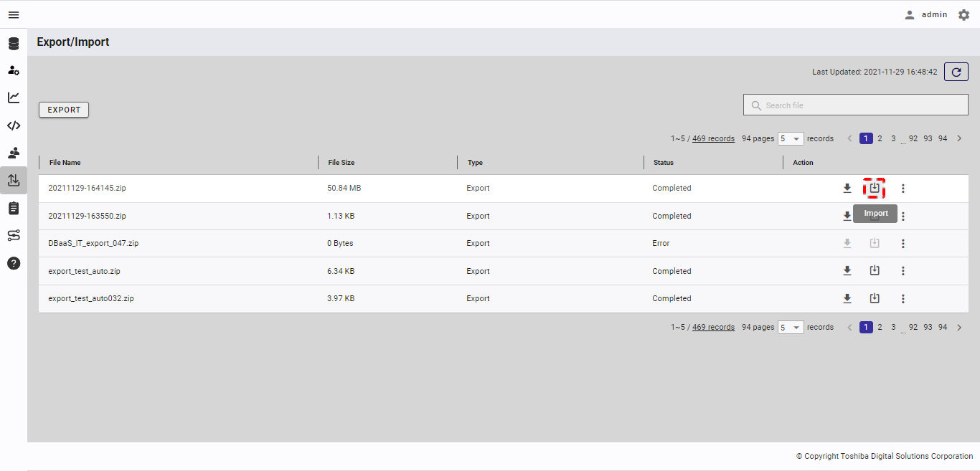
Task: Sort by the File Name column header
Action: point(65,163)
